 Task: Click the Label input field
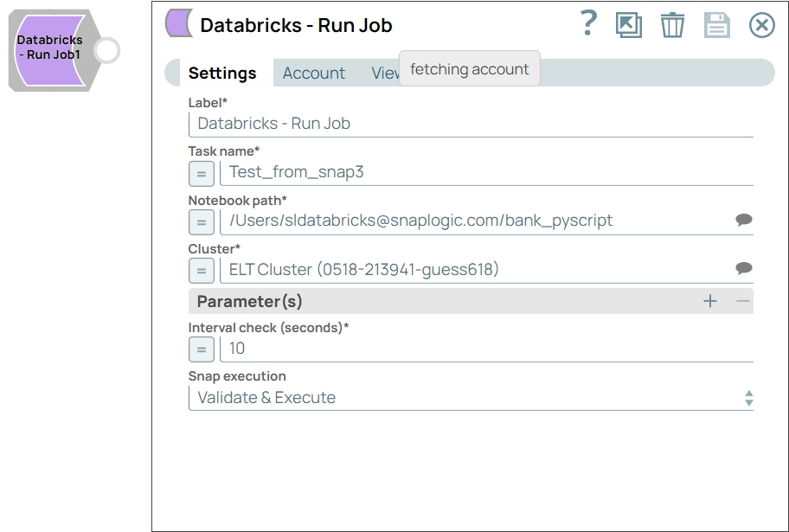471,124
